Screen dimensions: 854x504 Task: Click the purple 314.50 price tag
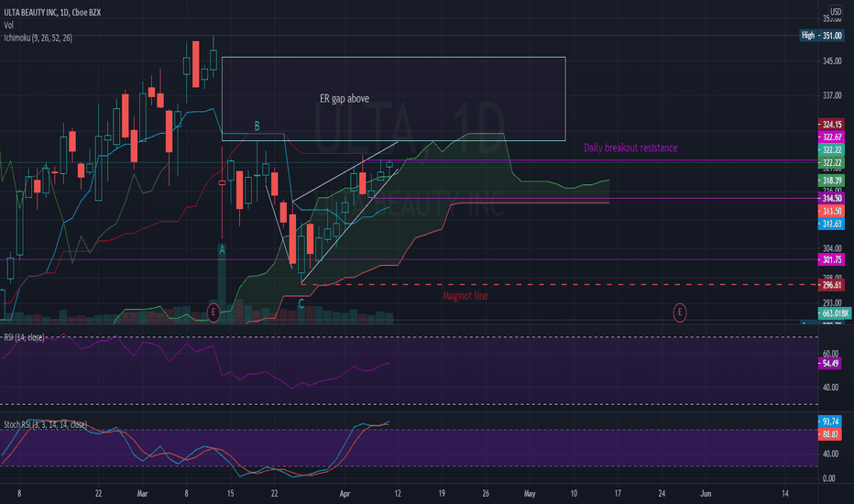[831, 198]
